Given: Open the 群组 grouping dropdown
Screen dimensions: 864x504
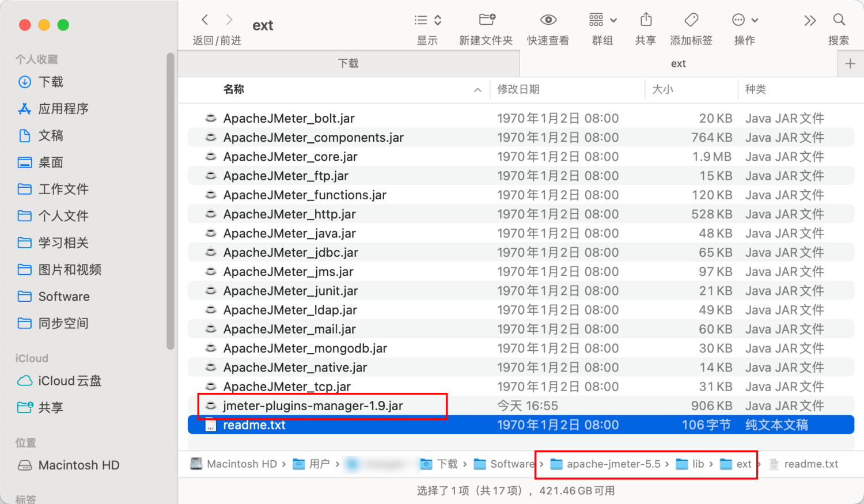Looking at the screenshot, I should 602,20.
